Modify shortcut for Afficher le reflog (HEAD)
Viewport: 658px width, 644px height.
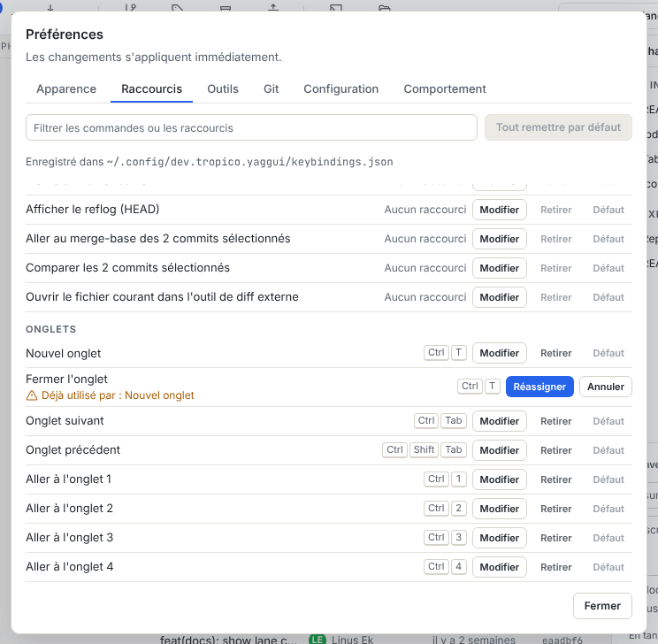click(x=500, y=210)
